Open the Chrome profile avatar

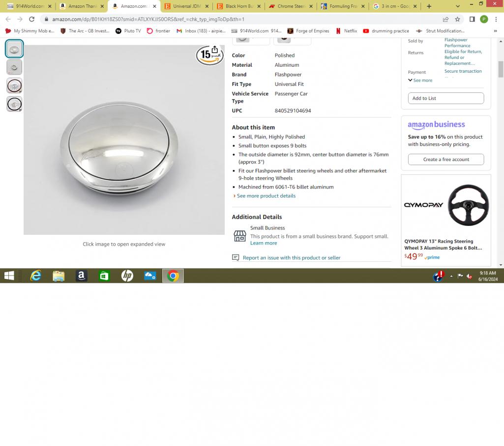click(484, 19)
